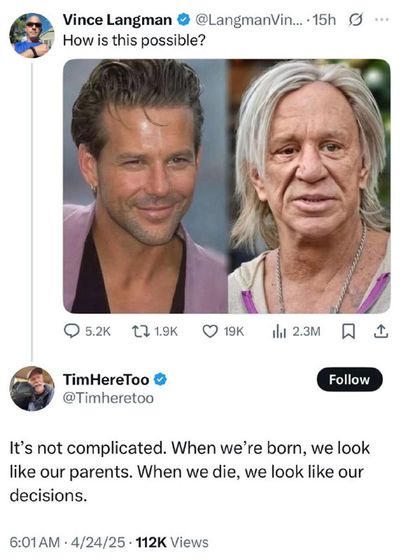Click the Vince Langman display name
400x560 pixels.
[x=118, y=20]
